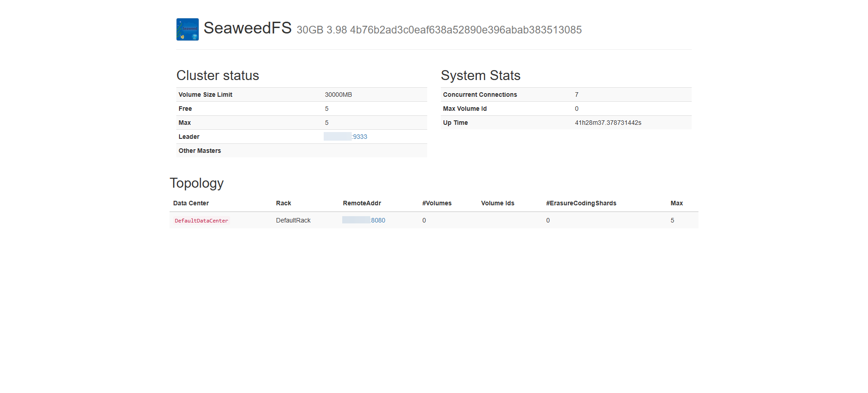Open the RemoteAddr link ending in :8080

click(364, 220)
